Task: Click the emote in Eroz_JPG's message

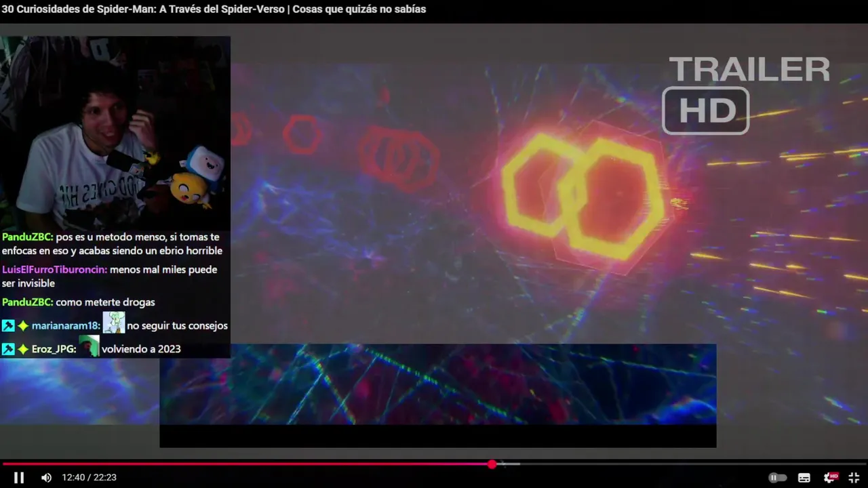Action: click(x=90, y=346)
